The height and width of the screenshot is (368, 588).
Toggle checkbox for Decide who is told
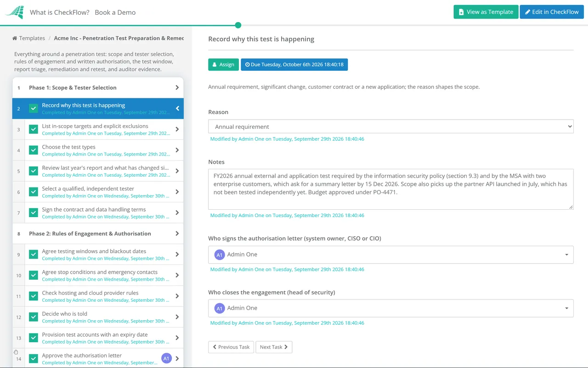click(x=34, y=317)
